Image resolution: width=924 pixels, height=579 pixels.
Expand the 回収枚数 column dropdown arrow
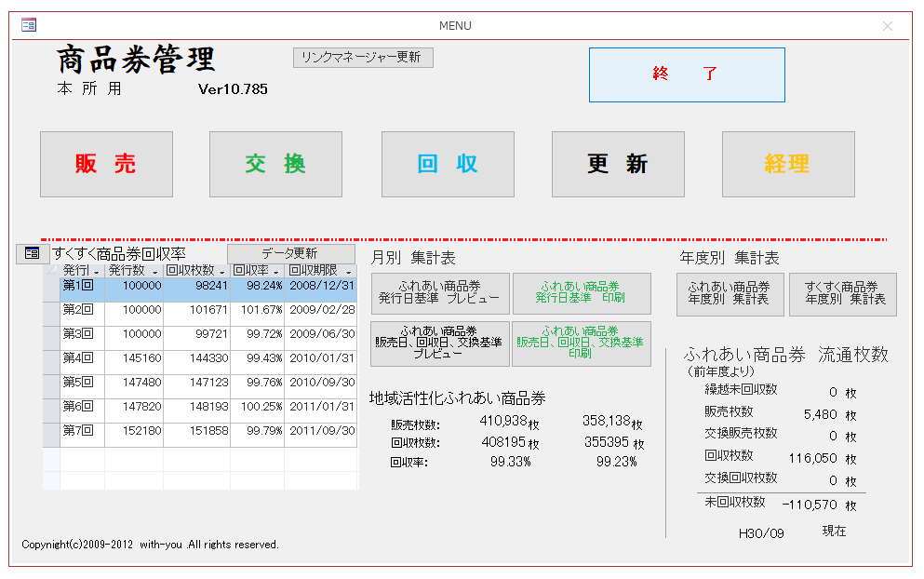tap(221, 271)
